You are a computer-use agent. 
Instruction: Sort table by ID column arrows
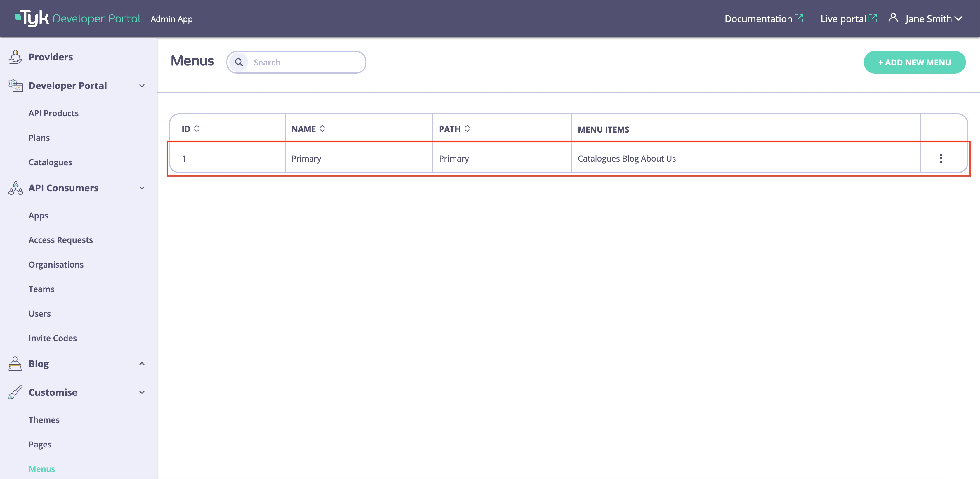point(197,129)
